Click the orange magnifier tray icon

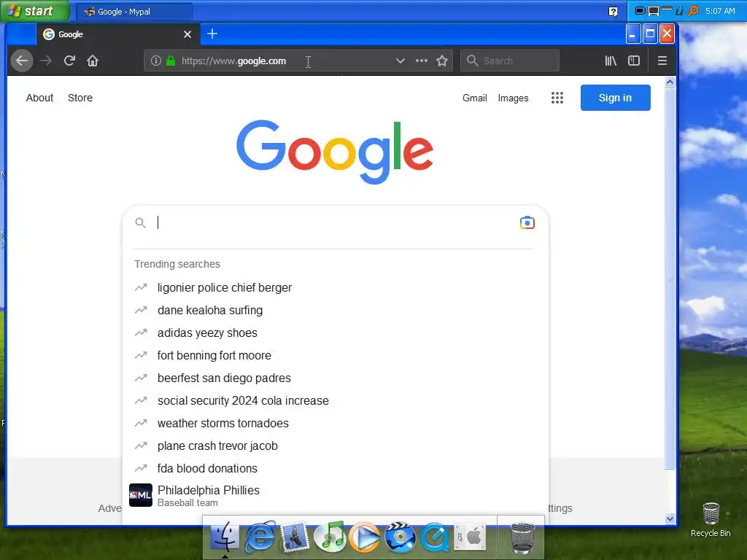693,10
